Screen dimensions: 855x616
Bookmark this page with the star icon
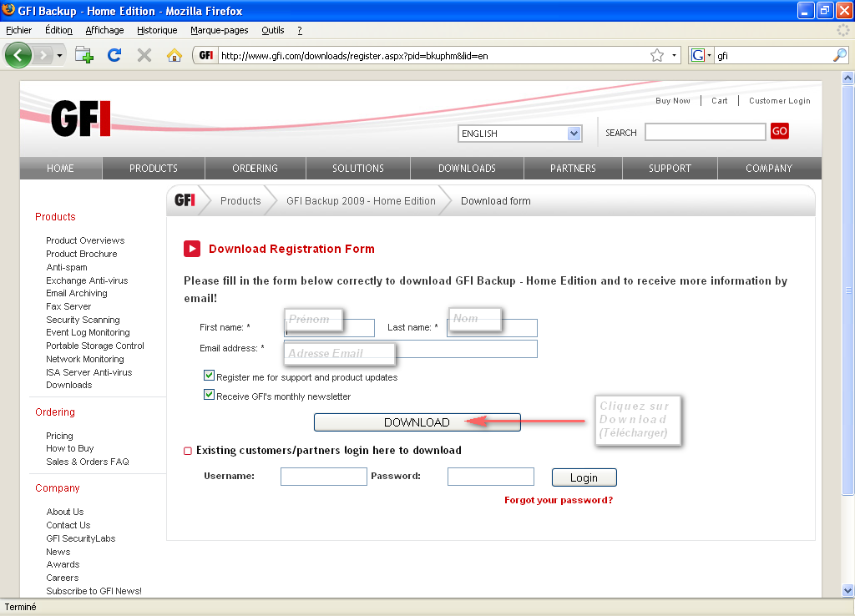tap(657, 55)
